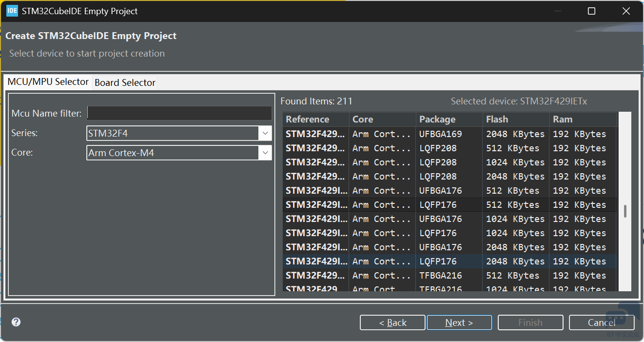
Task: Type in the Mcu Name filter field
Action: coord(179,113)
